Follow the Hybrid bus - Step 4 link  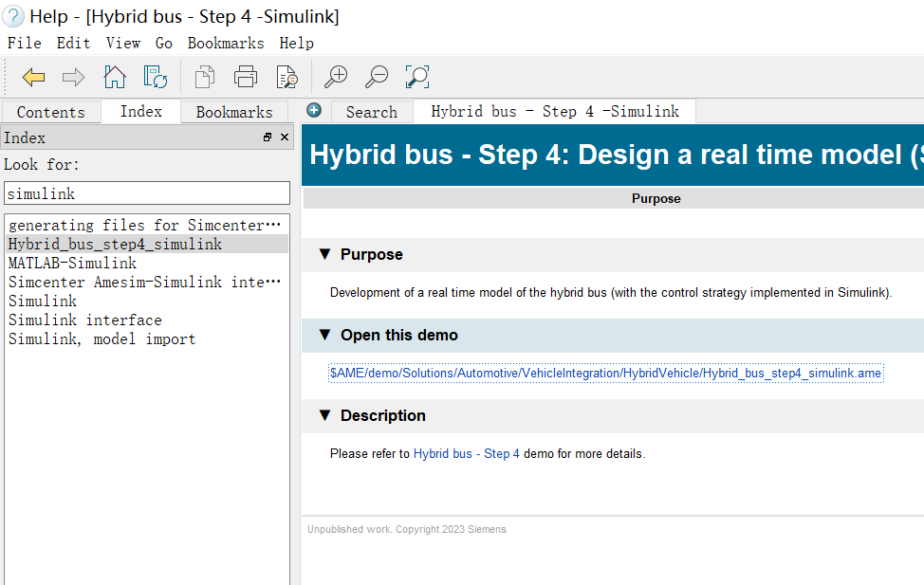466,454
